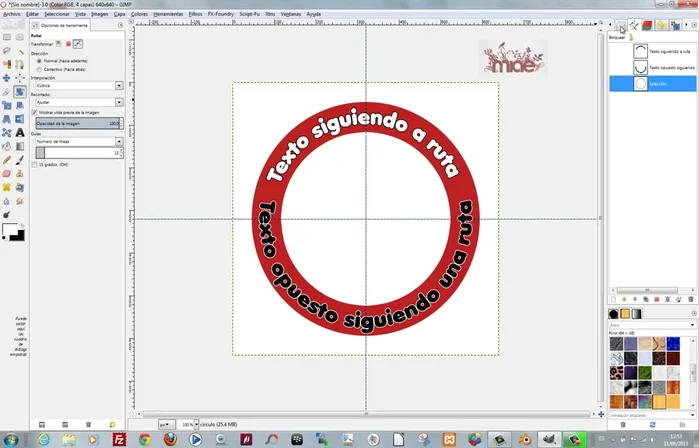
Task: Activate the Rotate tool in toolbox
Action: [20, 91]
